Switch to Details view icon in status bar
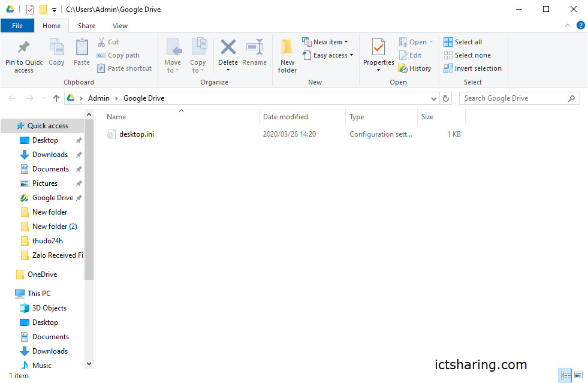588x383 pixels. [565, 375]
